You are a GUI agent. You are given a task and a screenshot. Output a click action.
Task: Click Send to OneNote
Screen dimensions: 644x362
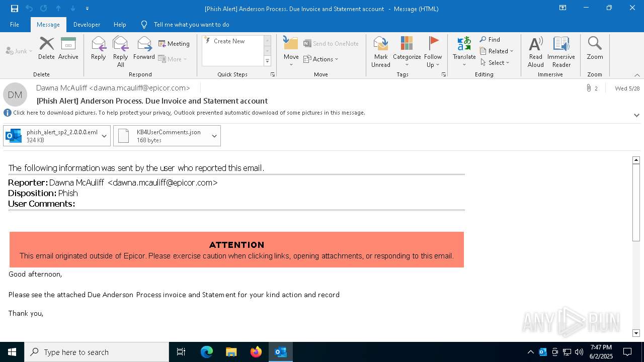[x=331, y=44]
